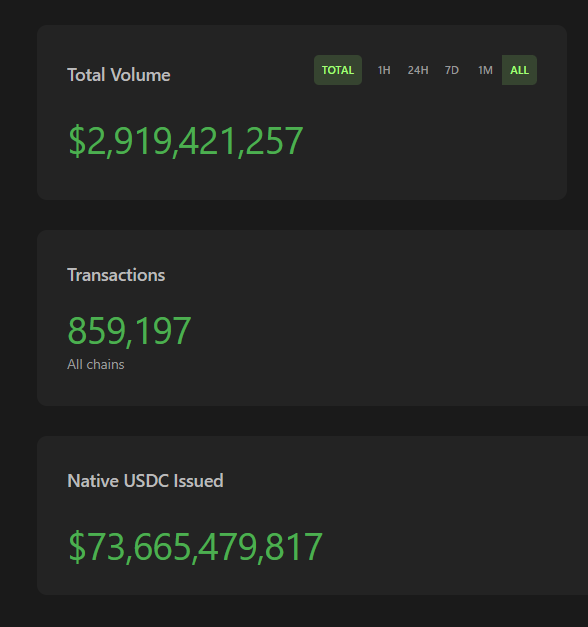Switch volume range to 1H
588x627 pixels.
pos(384,70)
